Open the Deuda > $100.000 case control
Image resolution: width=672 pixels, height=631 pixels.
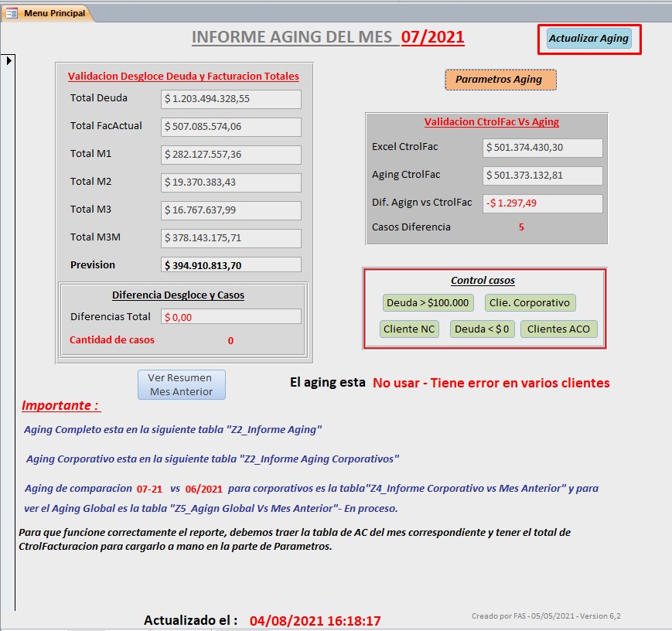pyautogui.click(x=428, y=302)
